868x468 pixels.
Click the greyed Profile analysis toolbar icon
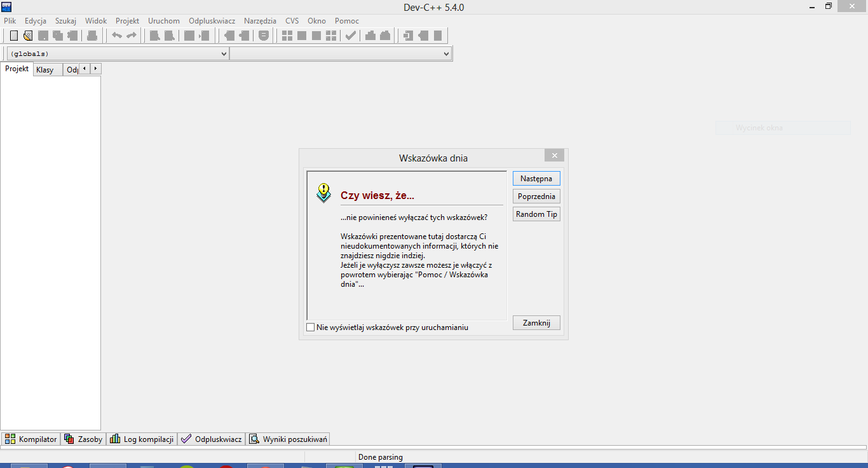point(370,36)
